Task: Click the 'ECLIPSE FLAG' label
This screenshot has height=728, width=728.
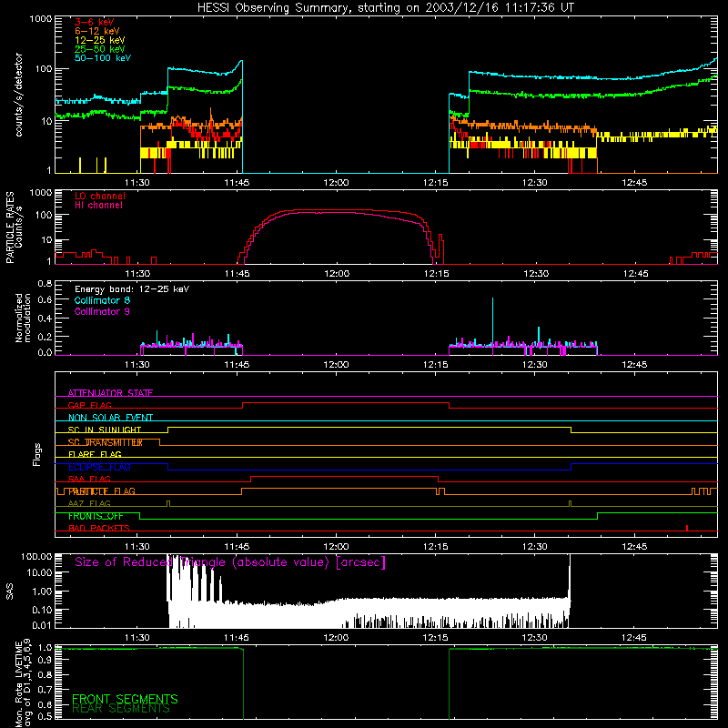Action: pos(99,467)
